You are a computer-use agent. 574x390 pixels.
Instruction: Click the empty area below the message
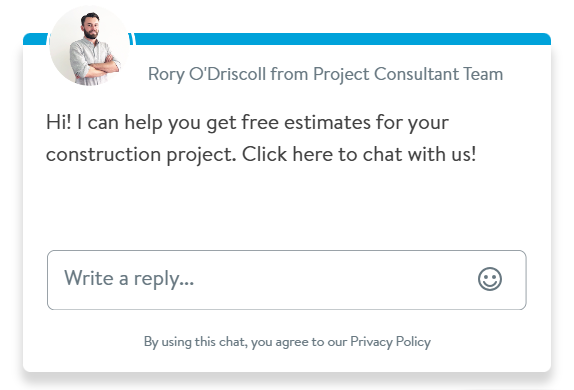coord(287,207)
